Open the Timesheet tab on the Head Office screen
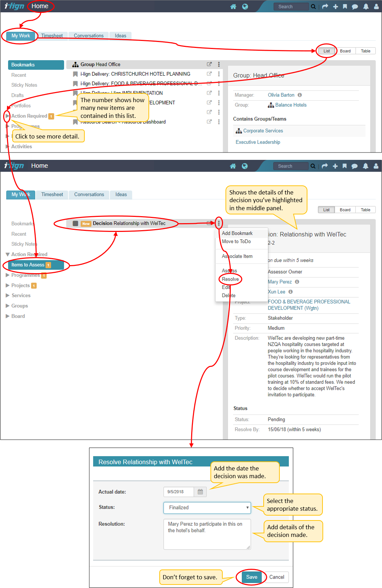This screenshot has height=588, width=382. tap(52, 36)
